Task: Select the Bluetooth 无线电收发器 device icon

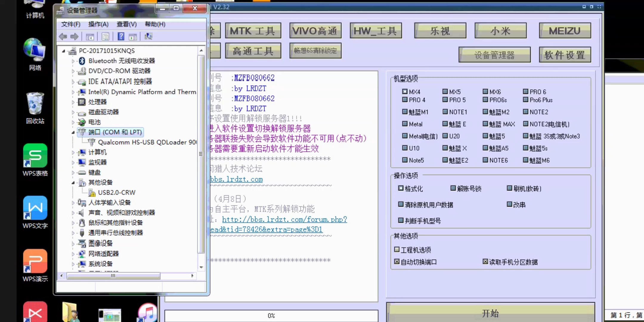Action: 82,61
